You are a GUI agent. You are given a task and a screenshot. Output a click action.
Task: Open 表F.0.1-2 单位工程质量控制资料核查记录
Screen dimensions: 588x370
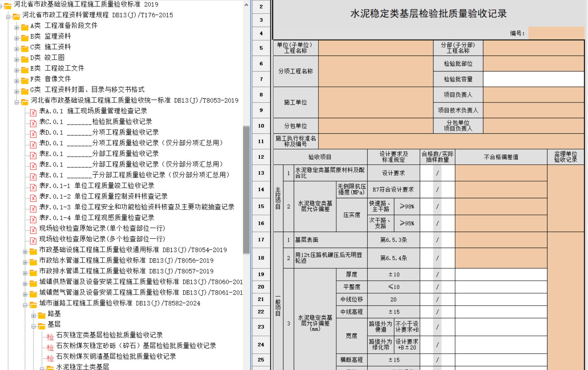pos(103,196)
